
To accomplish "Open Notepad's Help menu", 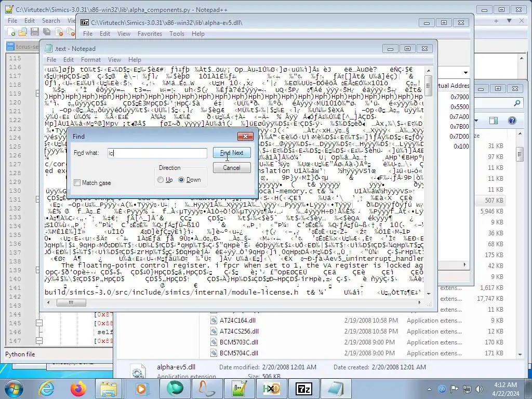I will pyautogui.click(x=135, y=60).
